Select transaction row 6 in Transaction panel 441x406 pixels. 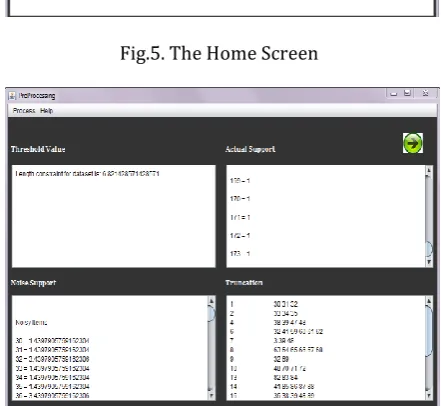pos(276,331)
